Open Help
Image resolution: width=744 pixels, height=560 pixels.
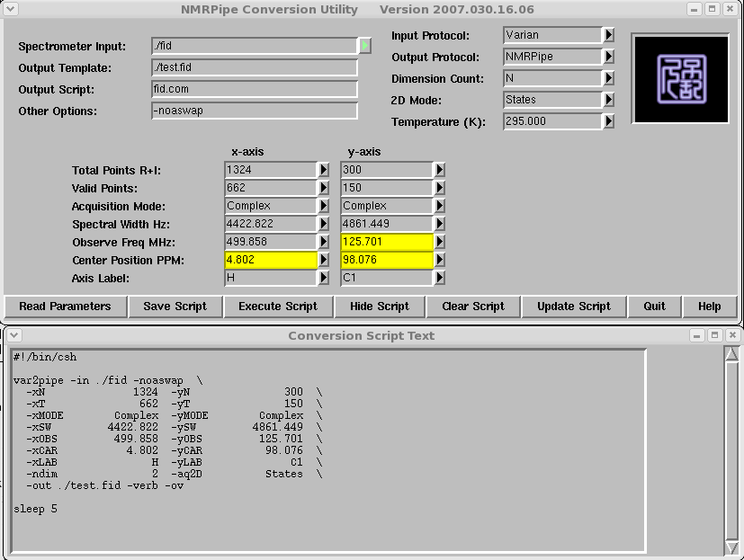click(709, 307)
